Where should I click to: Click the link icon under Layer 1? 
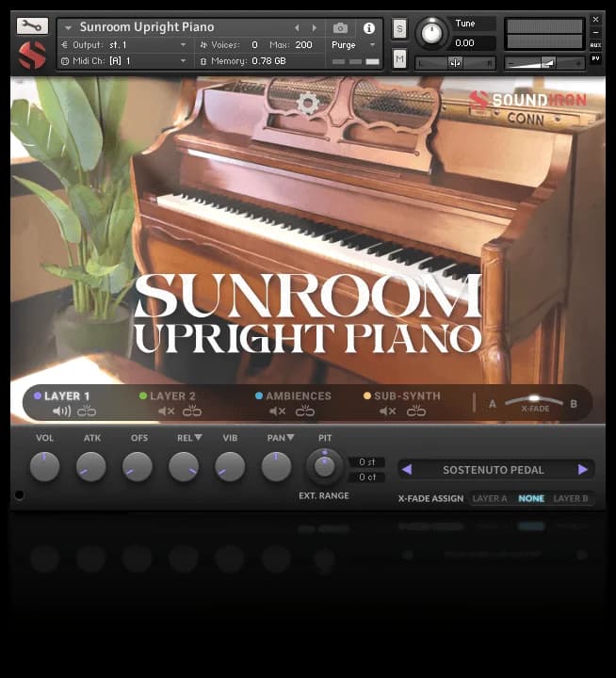coord(87,411)
